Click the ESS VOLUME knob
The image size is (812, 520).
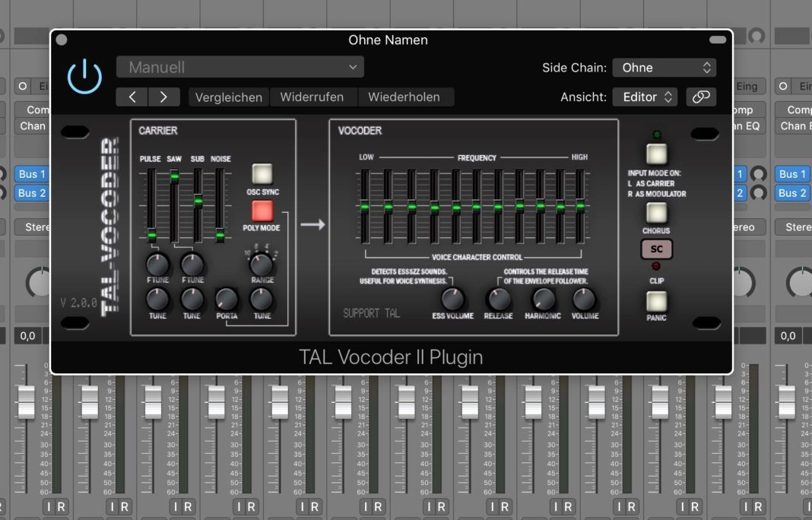pos(452,299)
